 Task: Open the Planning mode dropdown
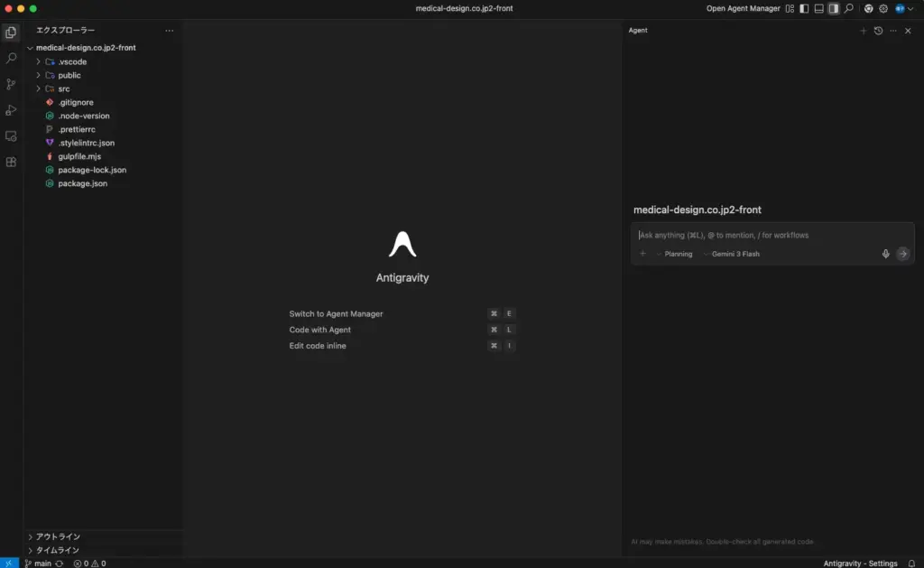pos(675,254)
